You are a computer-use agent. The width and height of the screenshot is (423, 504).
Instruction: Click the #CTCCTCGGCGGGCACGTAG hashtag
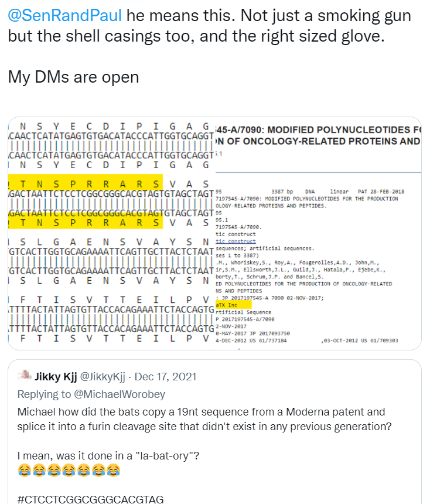point(90,499)
